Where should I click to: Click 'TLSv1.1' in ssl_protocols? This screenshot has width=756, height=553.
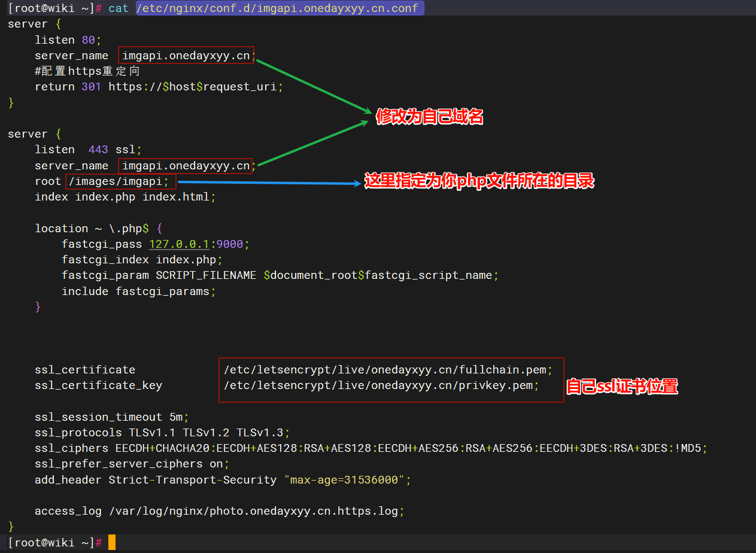tap(153, 433)
